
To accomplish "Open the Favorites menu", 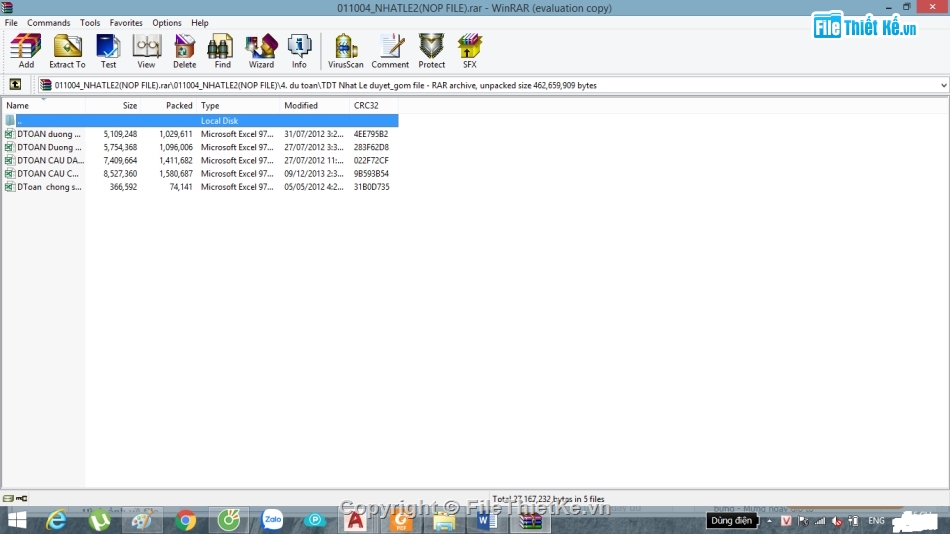I will 126,22.
